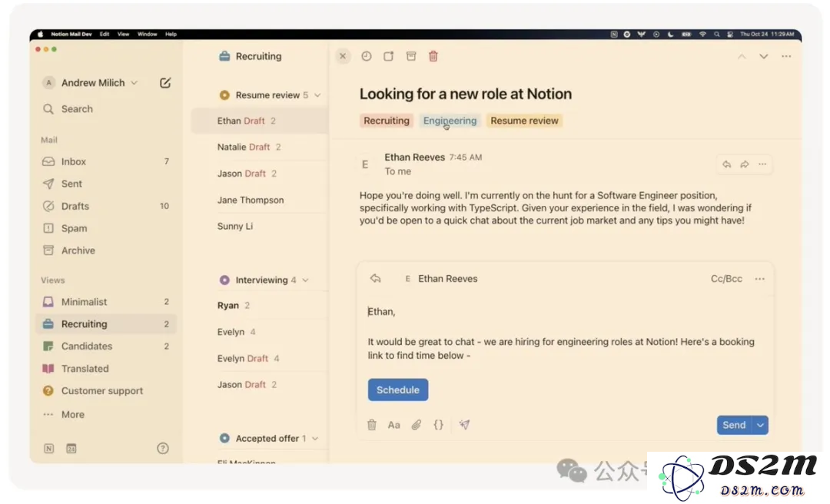Open the View menu in menu bar

[123, 34]
